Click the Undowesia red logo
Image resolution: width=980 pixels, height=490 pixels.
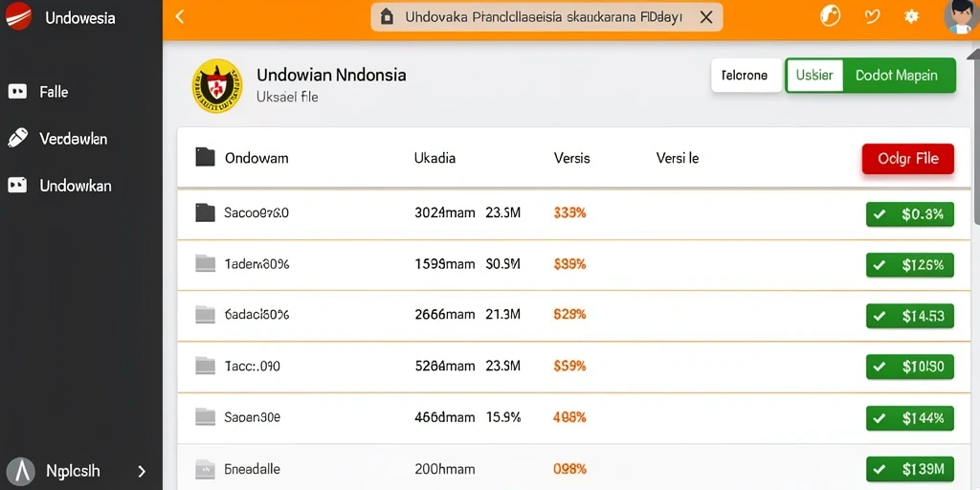pyautogui.click(x=18, y=16)
